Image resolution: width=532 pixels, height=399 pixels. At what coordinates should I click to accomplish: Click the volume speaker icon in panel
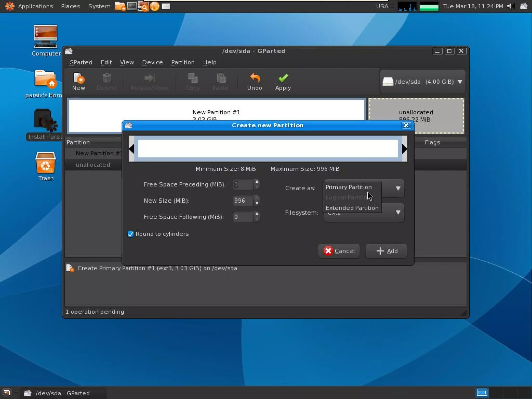509,6
